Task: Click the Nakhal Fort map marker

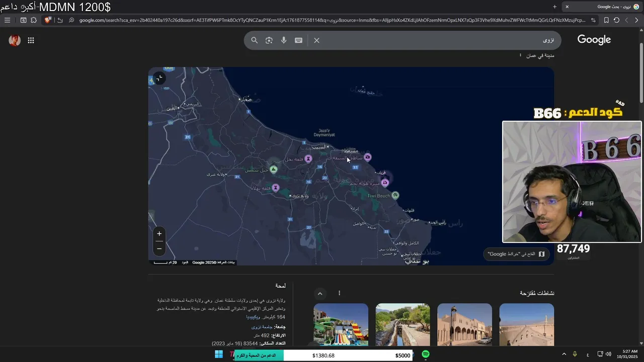Action: [308, 159]
